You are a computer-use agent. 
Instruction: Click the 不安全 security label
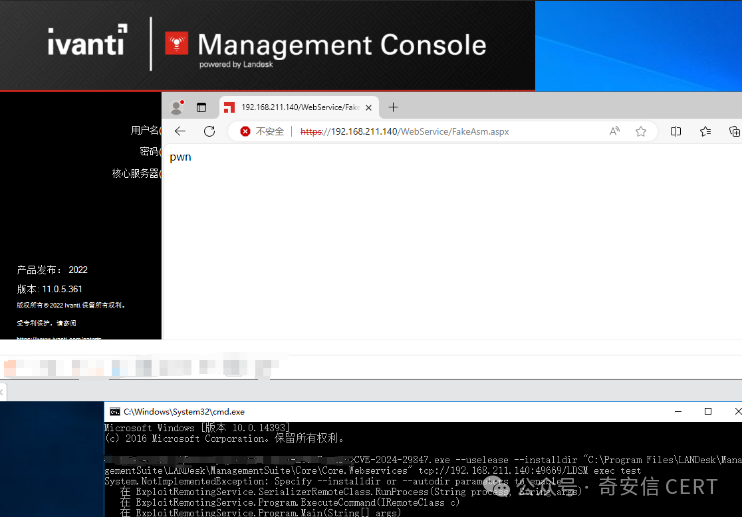click(x=270, y=131)
